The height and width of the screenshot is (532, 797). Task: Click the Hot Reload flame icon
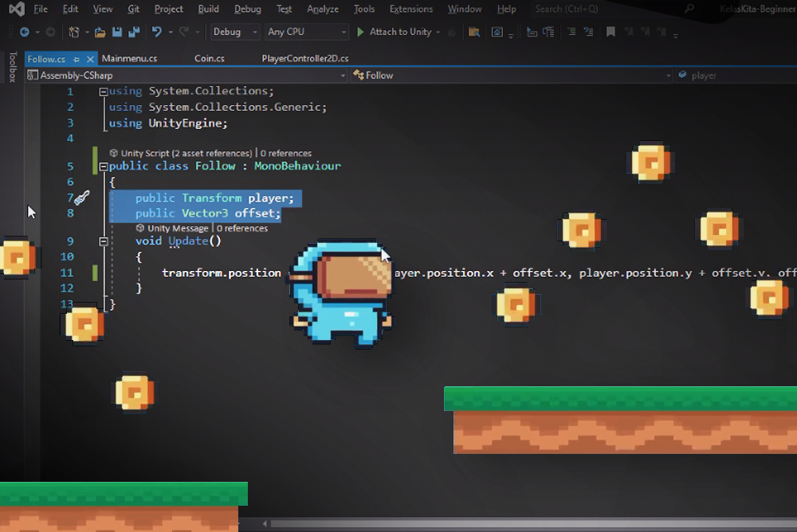click(451, 32)
